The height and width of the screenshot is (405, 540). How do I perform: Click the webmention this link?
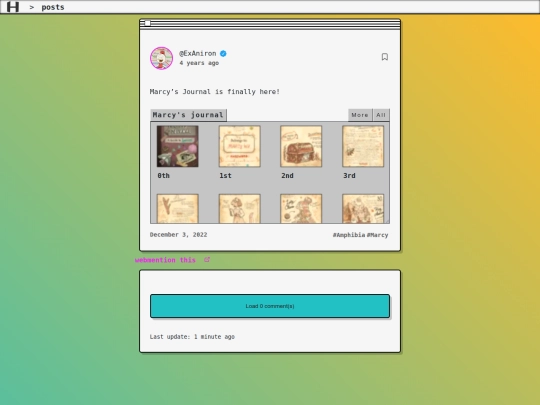click(x=165, y=260)
